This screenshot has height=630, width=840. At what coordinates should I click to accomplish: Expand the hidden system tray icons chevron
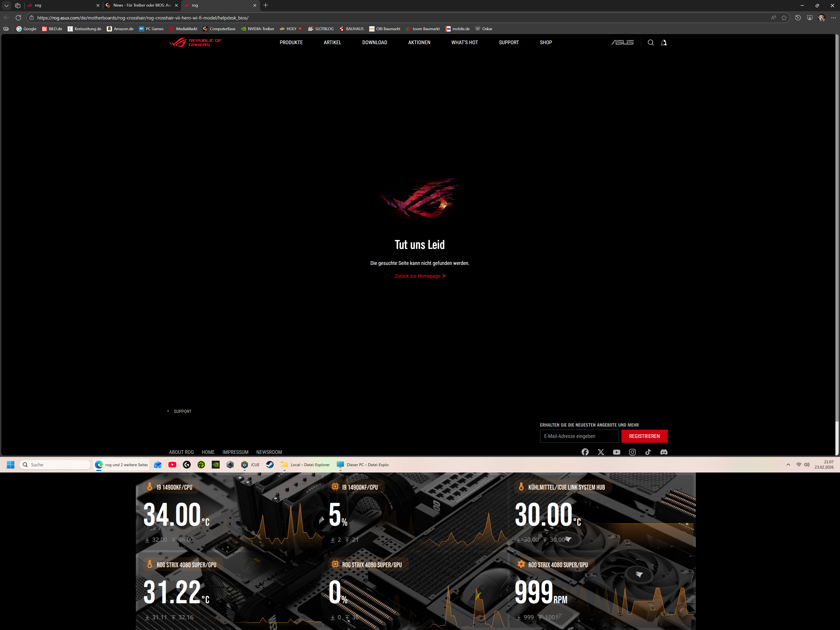tap(788, 464)
